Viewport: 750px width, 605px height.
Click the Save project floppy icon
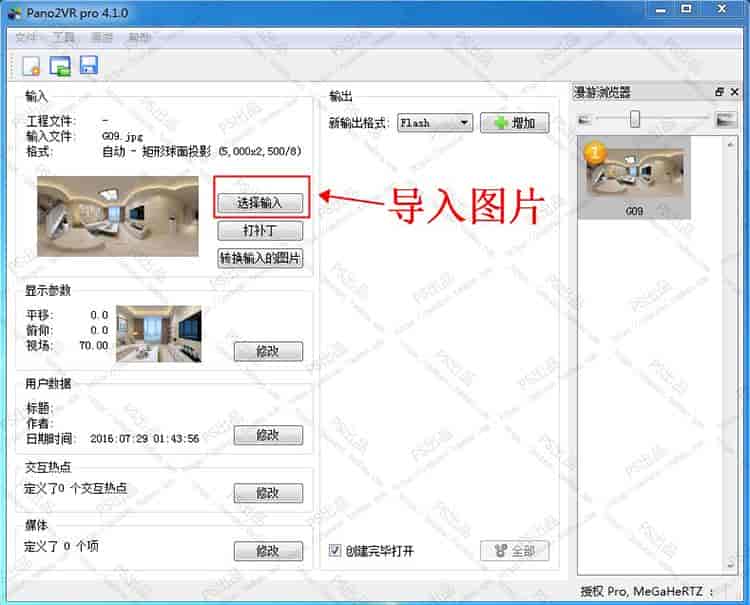pyautogui.click(x=88, y=65)
